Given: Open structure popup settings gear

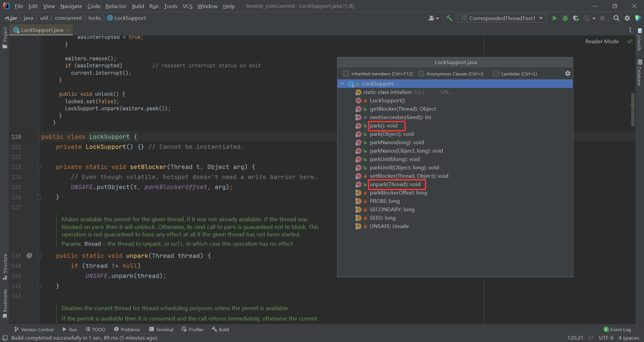Looking at the screenshot, I should [x=568, y=73].
